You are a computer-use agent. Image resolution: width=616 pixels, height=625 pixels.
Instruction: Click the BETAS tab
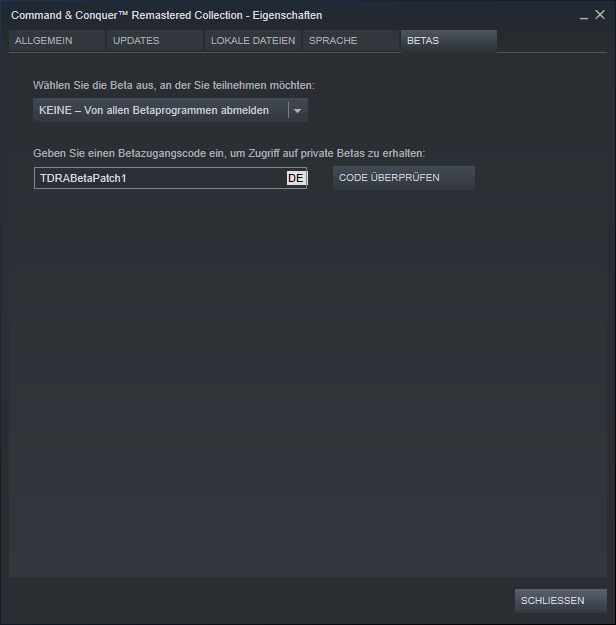coord(449,41)
